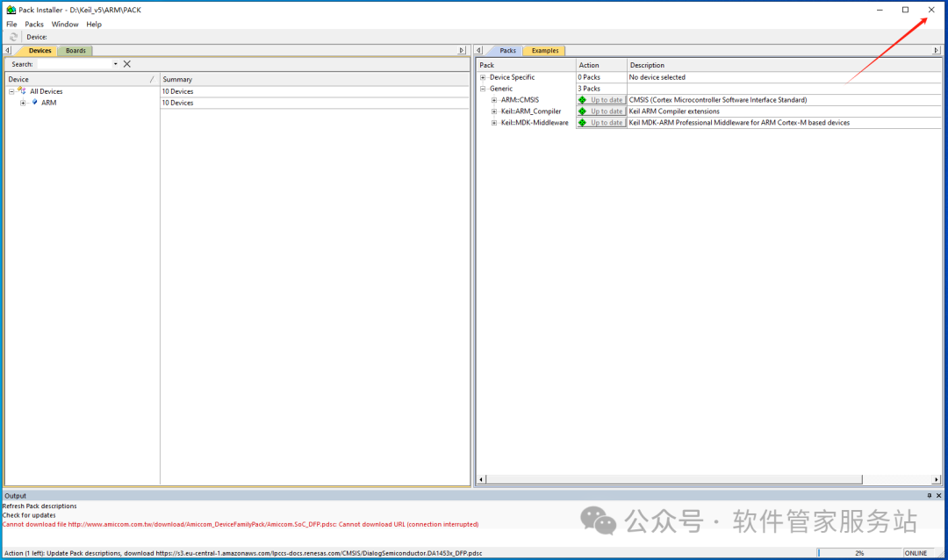Click the red 'Cannot download file' output line
948x560 pixels.
[241, 524]
